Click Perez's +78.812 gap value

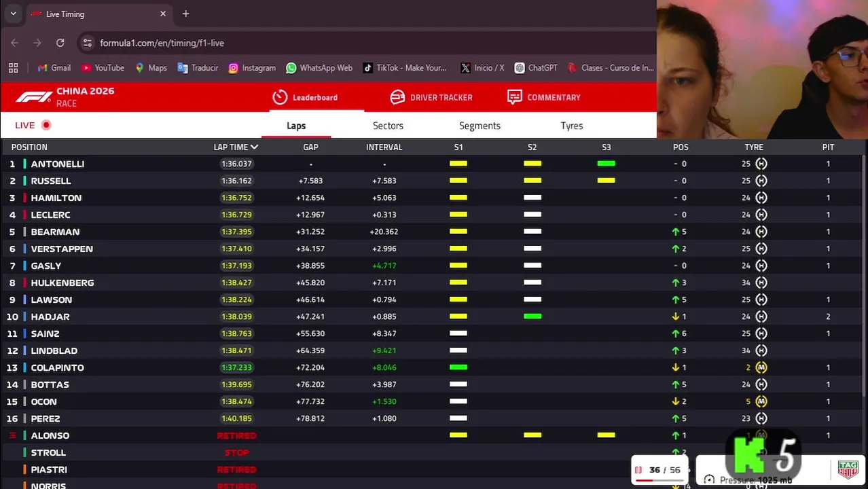pos(310,418)
